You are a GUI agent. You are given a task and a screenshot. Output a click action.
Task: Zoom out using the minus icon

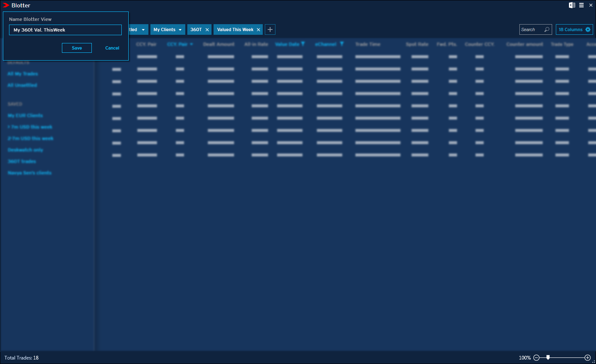(x=536, y=358)
